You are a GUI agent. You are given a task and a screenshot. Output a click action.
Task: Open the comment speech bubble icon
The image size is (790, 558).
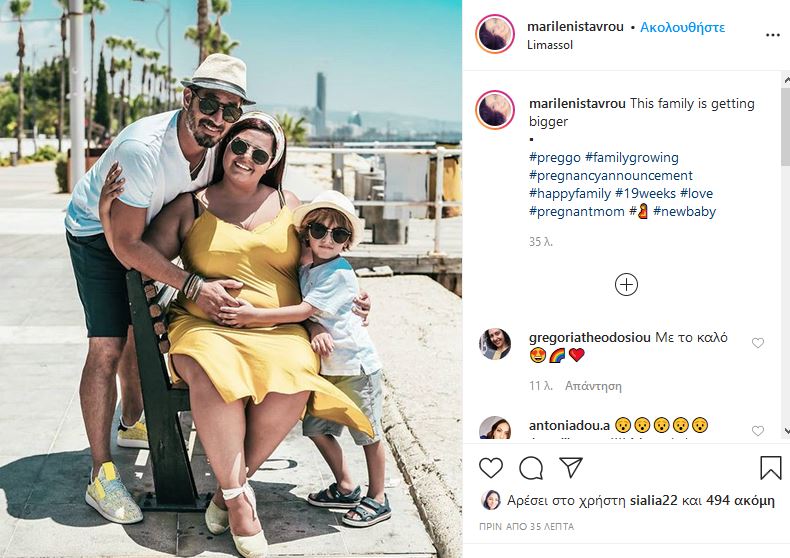click(531, 468)
